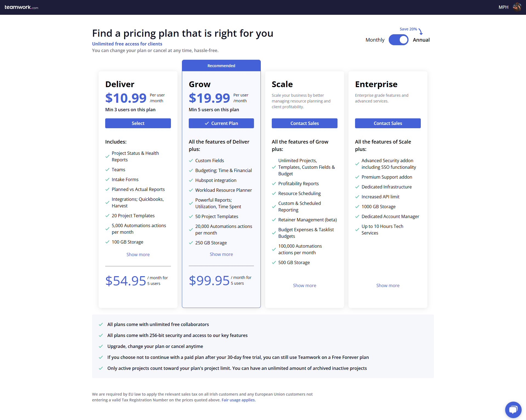This screenshot has height=420, width=526.
Task: Expand Show more under Deliver plan
Action: (138, 255)
